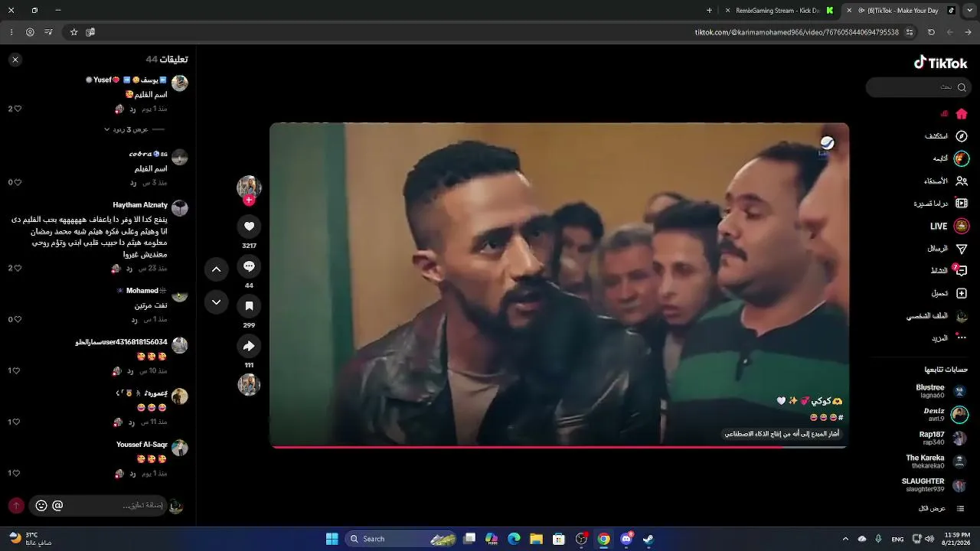Insert a mention with the @ icon
Screen dimensions: 980x551
[x=57, y=505]
